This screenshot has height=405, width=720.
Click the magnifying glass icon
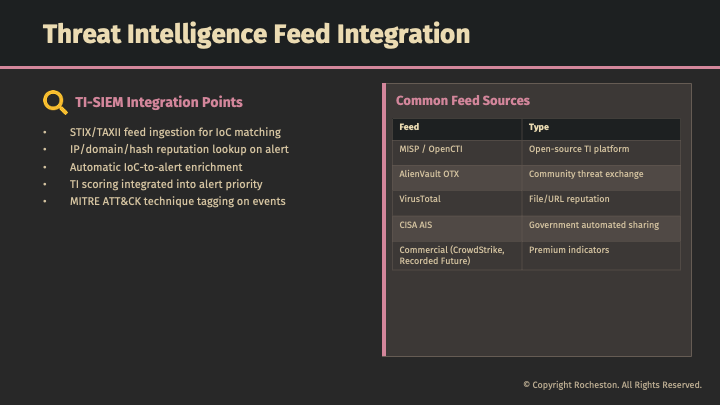pos(55,102)
